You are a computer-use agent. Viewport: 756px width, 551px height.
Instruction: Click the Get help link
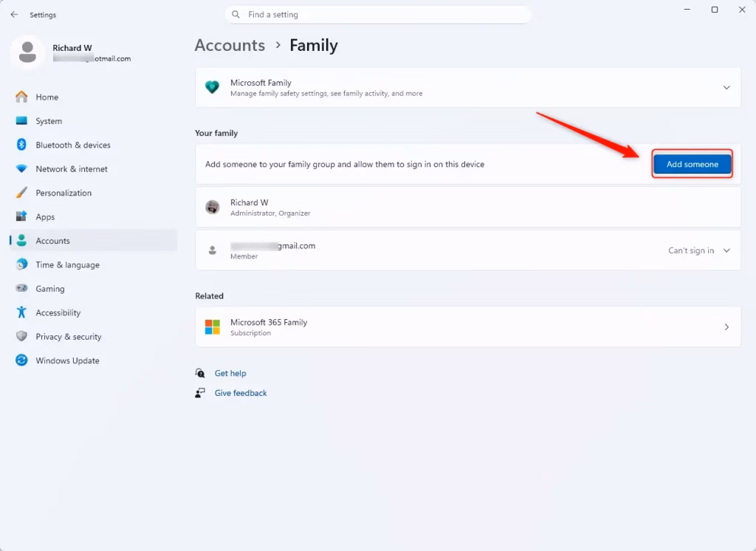coord(230,373)
